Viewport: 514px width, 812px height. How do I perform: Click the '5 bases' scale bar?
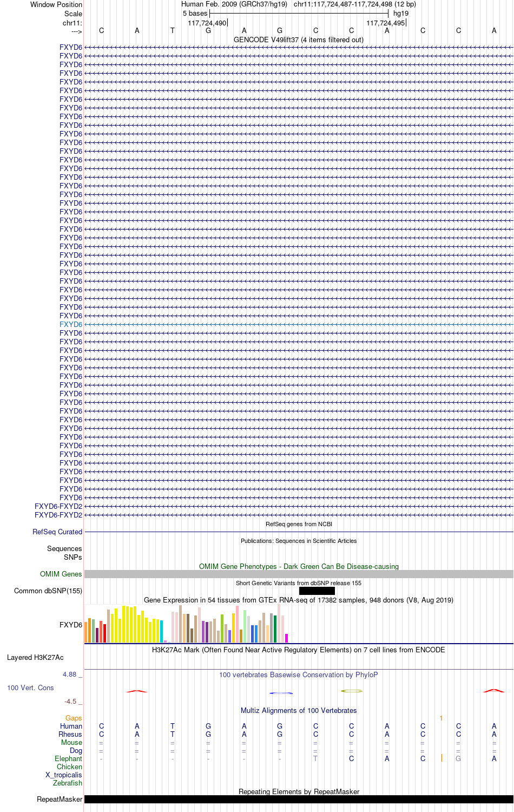pyautogui.click(x=299, y=13)
